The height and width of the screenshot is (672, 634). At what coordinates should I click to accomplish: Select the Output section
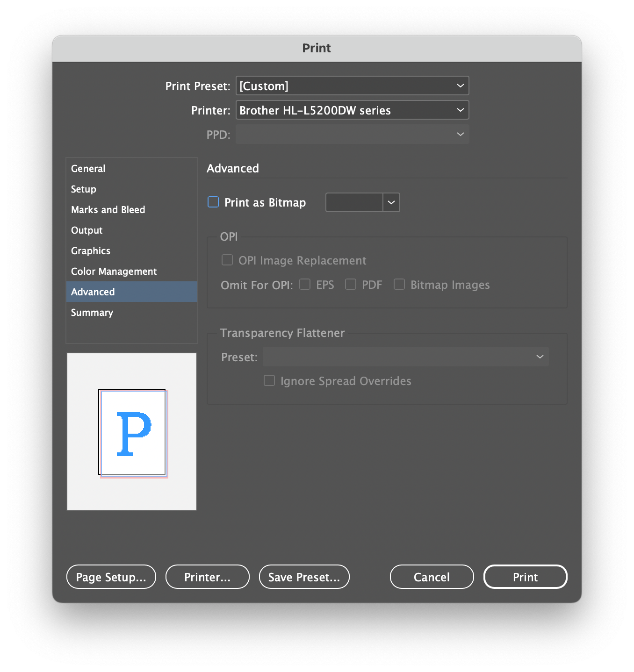pyautogui.click(x=87, y=230)
